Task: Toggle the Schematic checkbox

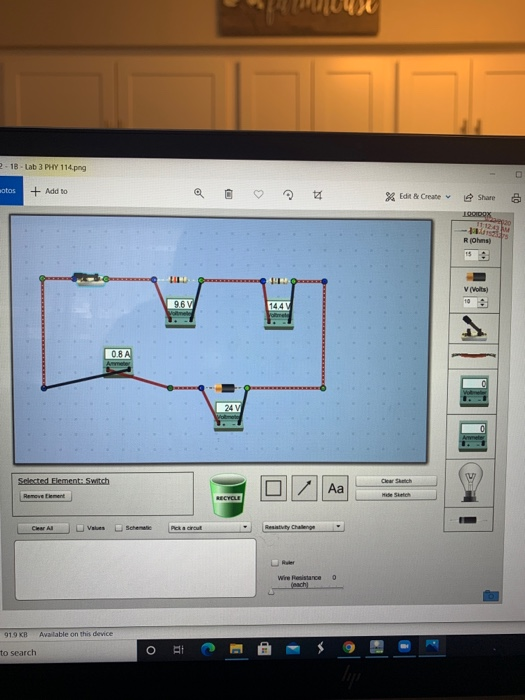Action: (x=119, y=528)
